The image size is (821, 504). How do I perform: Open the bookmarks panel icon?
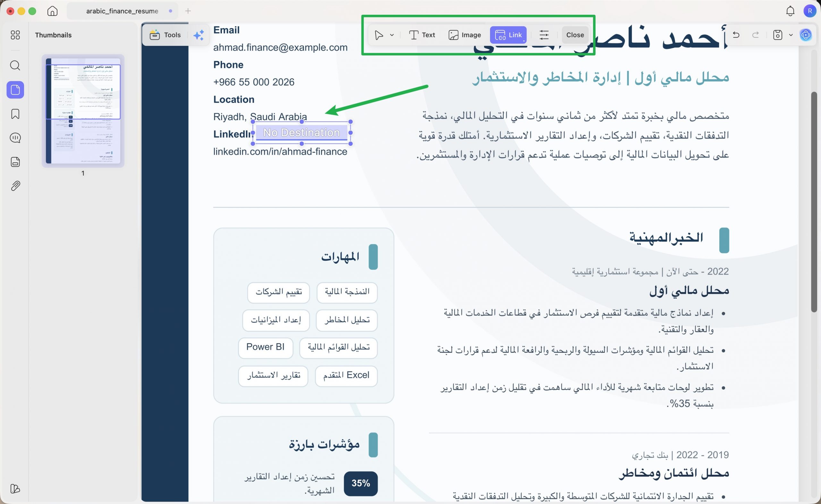pyautogui.click(x=15, y=114)
